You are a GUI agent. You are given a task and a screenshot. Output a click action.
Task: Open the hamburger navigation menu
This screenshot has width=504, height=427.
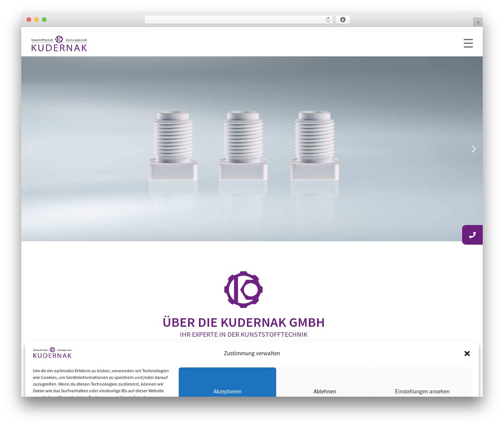click(x=468, y=43)
